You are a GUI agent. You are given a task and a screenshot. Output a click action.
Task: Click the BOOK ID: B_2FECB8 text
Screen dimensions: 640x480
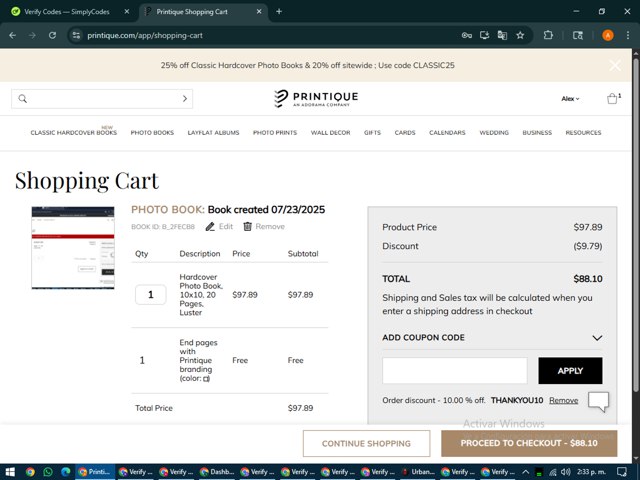(163, 227)
